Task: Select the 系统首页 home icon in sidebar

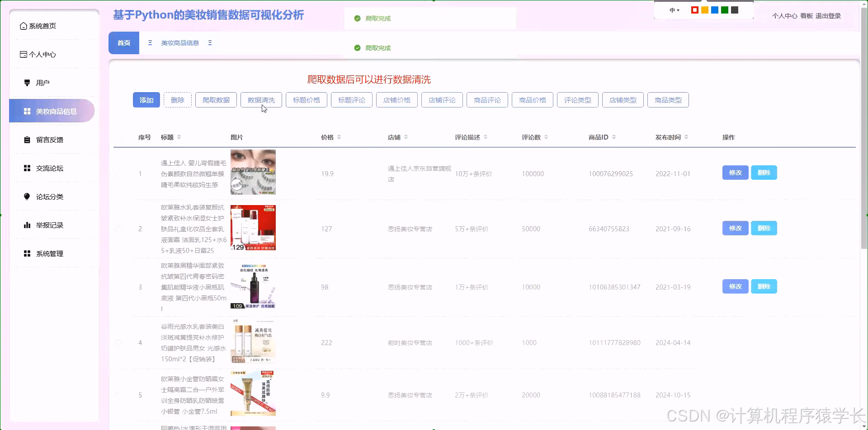Action: click(x=24, y=26)
